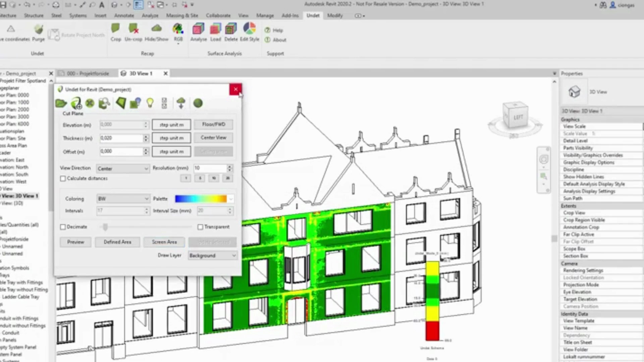Click the Analyse surface analysis icon
This screenshot has height=362, width=644.
(x=198, y=29)
